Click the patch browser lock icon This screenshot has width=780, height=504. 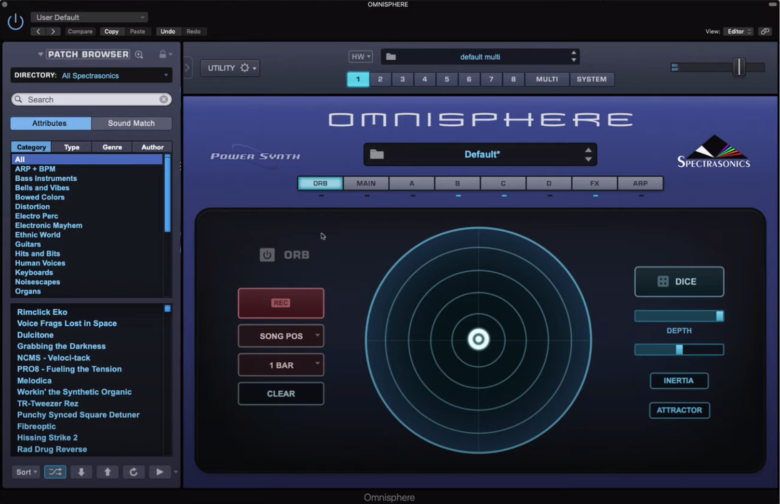[163, 54]
